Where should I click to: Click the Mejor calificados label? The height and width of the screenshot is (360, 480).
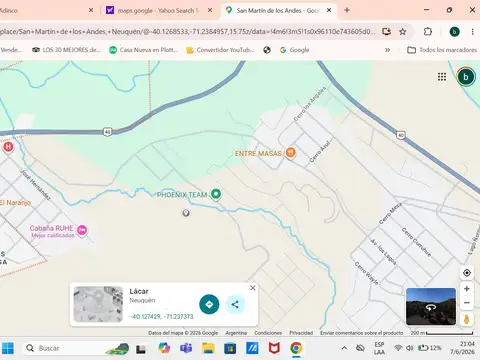click(53, 235)
